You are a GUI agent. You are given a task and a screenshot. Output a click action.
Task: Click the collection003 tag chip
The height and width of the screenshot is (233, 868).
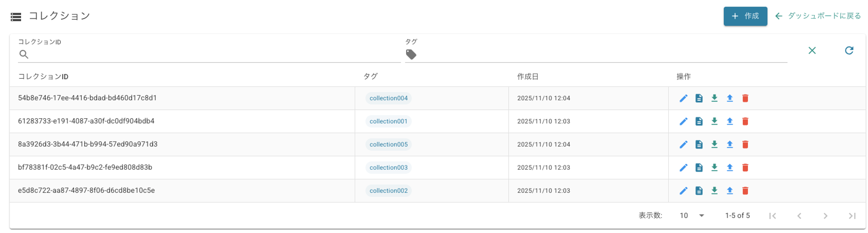click(x=388, y=167)
